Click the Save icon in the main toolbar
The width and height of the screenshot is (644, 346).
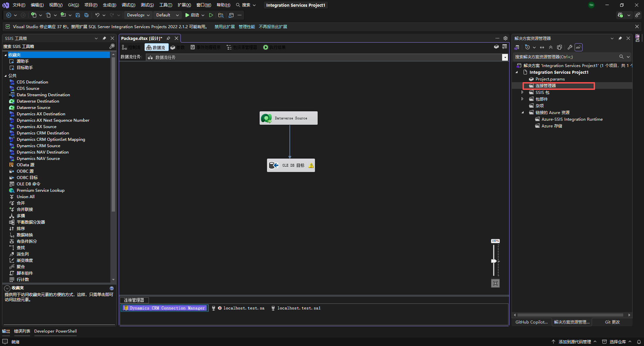[x=78, y=15]
